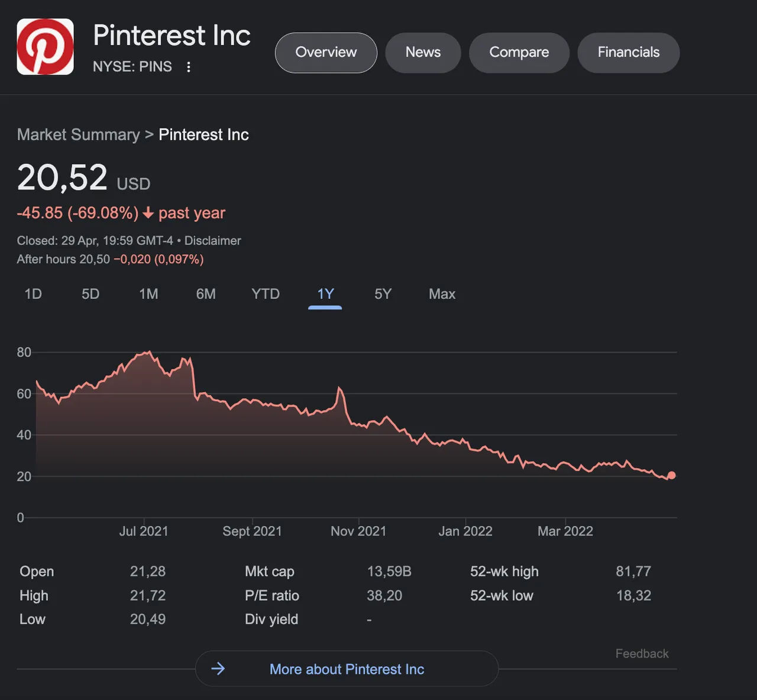The height and width of the screenshot is (700, 757).
Task: Go to the Financials tab
Action: pyautogui.click(x=629, y=53)
